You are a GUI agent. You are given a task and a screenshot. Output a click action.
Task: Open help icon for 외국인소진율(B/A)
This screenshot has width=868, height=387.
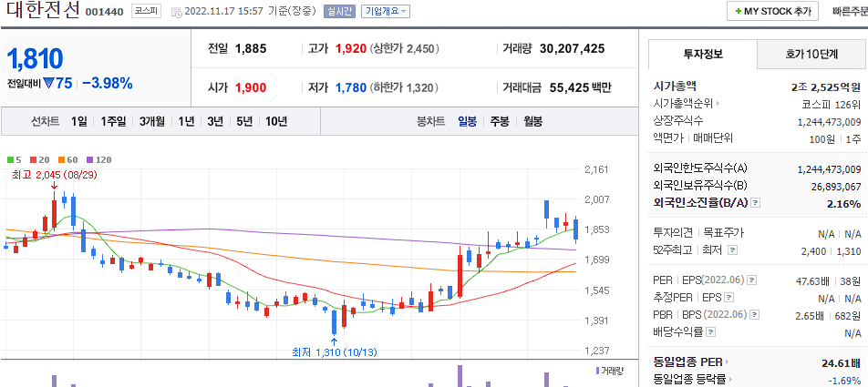point(756,203)
